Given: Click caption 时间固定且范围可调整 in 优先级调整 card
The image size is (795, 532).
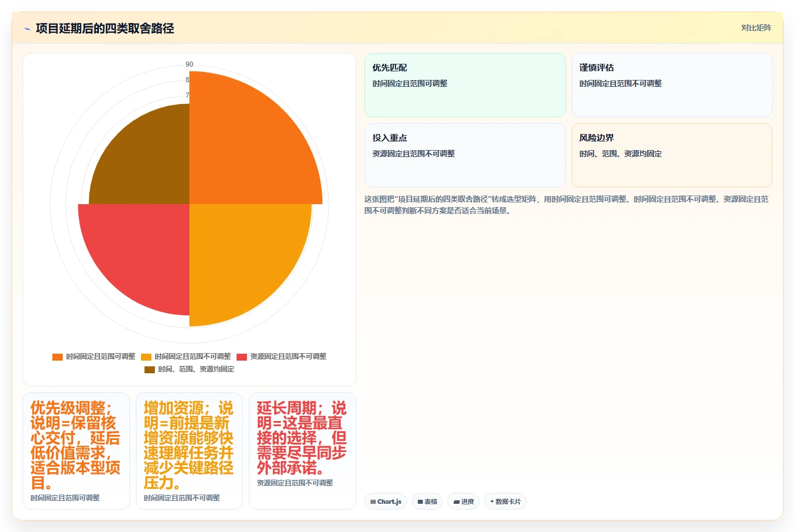Looking at the screenshot, I should pos(65,498).
